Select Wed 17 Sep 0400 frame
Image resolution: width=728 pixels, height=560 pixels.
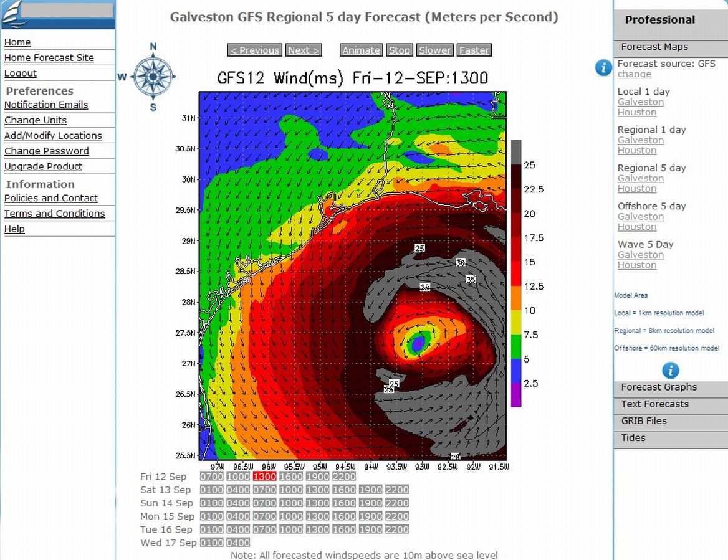[238, 543]
